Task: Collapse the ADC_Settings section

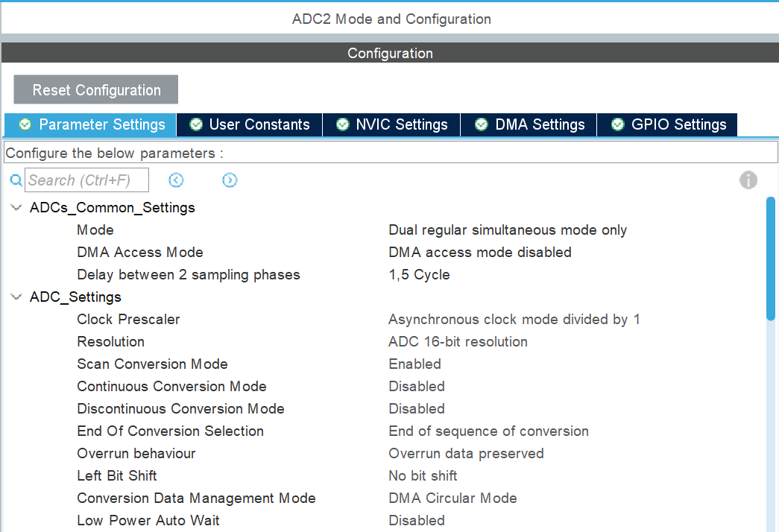Action: pos(16,297)
